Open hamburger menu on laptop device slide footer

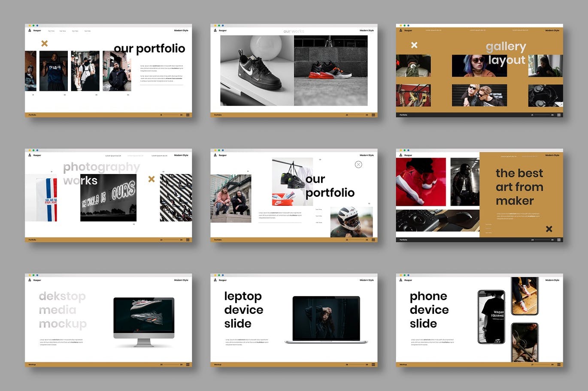[x=373, y=364]
